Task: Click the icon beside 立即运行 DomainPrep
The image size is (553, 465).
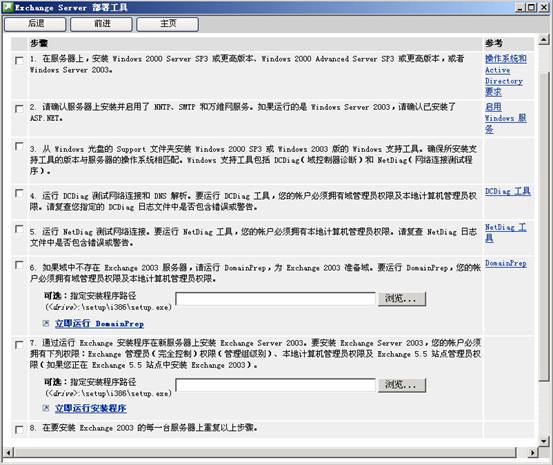Action: pos(45,323)
